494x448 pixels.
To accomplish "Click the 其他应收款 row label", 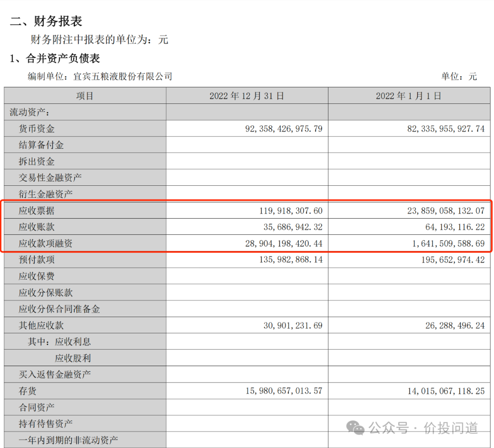I will click(x=41, y=325).
